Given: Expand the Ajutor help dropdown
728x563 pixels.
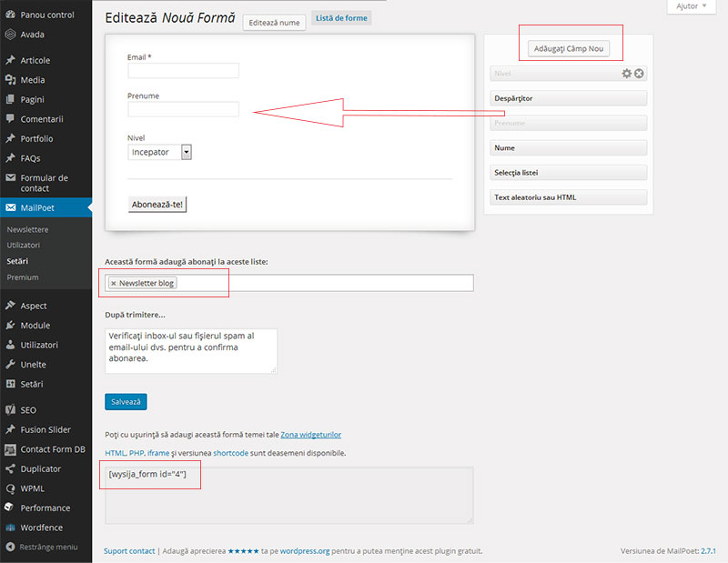Looking at the screenshot, I should [692, 6].
